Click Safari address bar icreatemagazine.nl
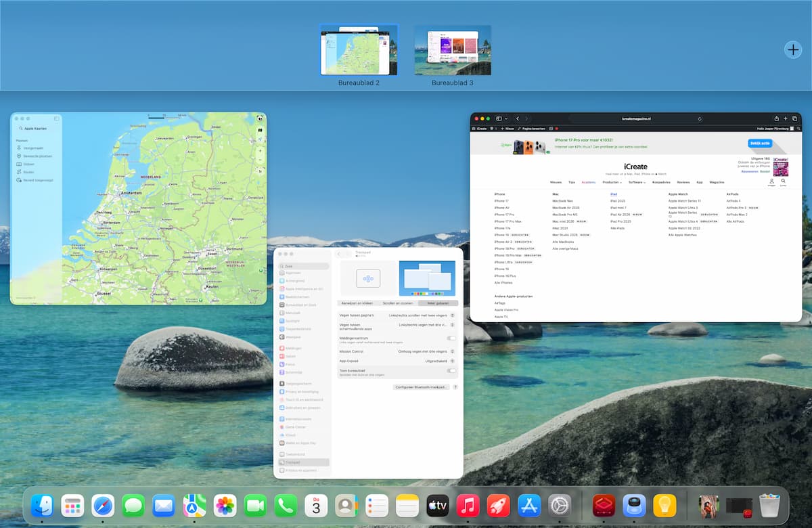812x528 pixels. (636, 118)
